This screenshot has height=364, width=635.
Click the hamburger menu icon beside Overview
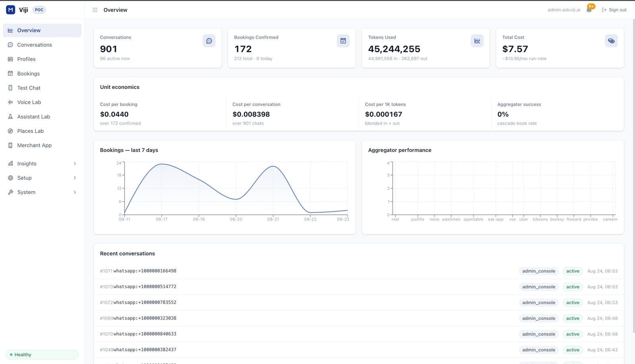tap(95, 10)
